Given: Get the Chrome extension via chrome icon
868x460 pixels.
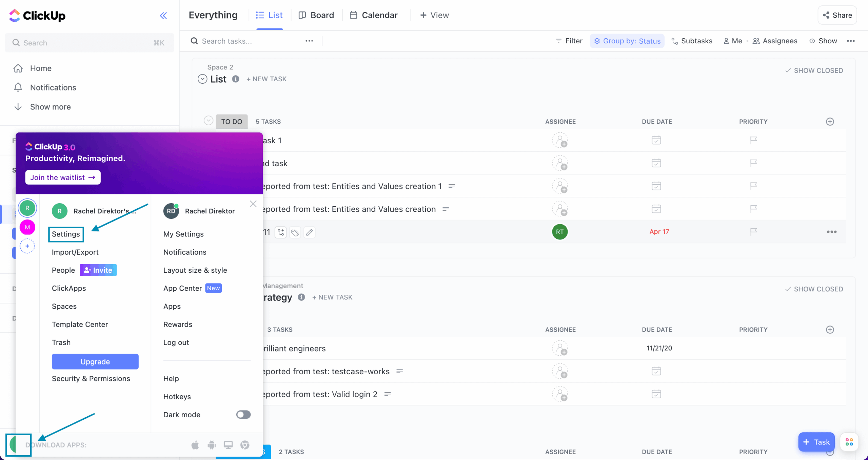Looking at the screenshot, I should 245,445.
